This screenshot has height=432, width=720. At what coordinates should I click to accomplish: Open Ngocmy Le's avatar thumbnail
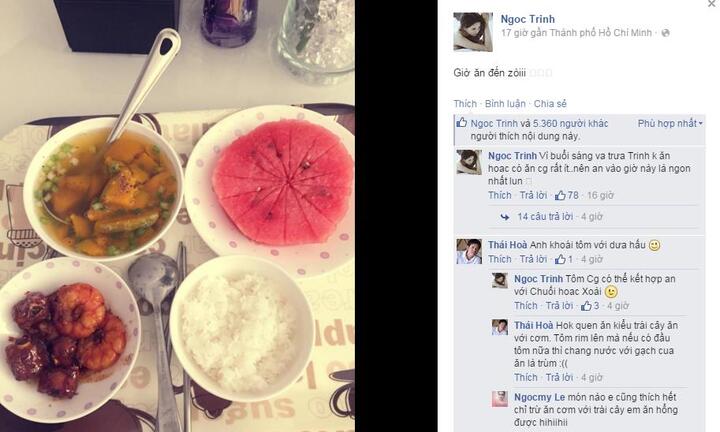pyautogui.click(x=500, y=399)
